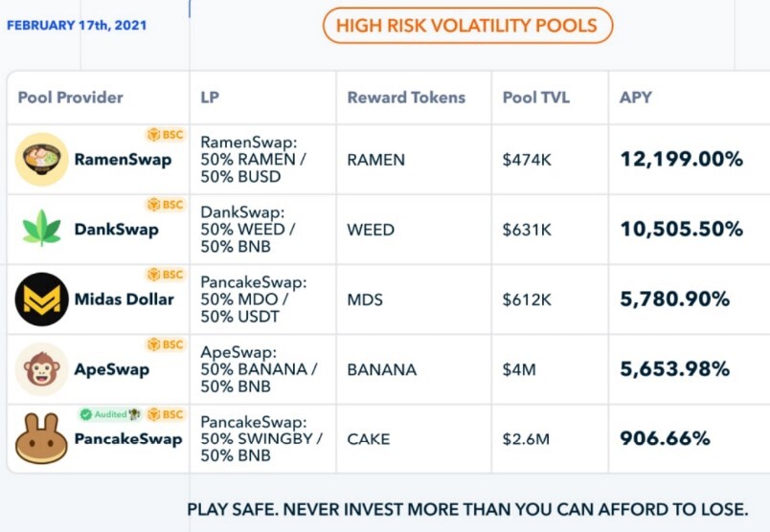Click the ApeSwap monkey face logo
Image resolution: width=770 pixels, height=532 pixels.
[x=42, y=369]
